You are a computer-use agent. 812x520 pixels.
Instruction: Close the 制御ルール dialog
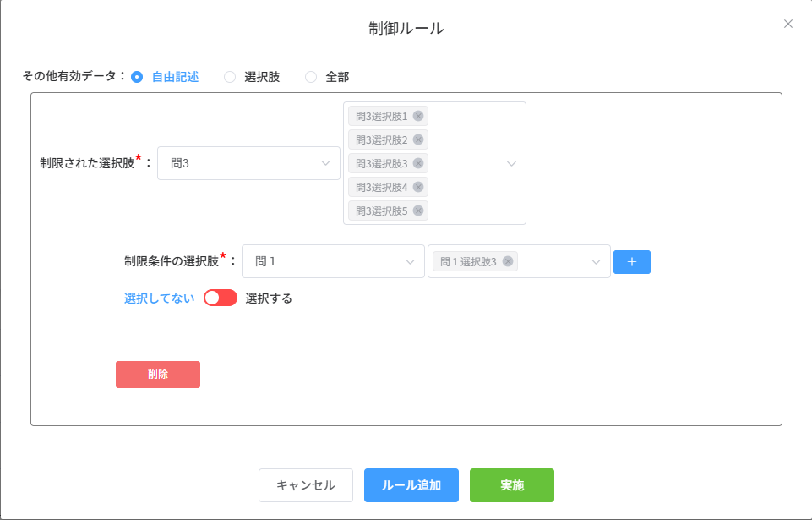[787, 24]
